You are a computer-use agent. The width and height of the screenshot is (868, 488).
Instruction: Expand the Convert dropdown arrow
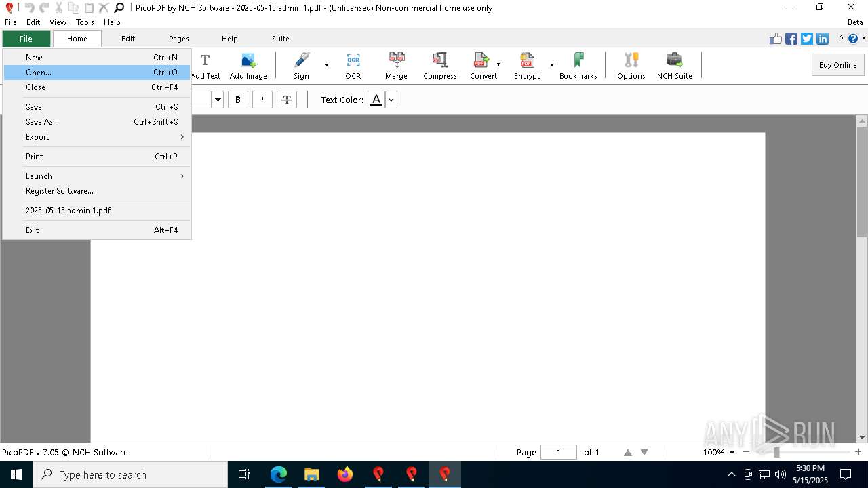[498, 65]
